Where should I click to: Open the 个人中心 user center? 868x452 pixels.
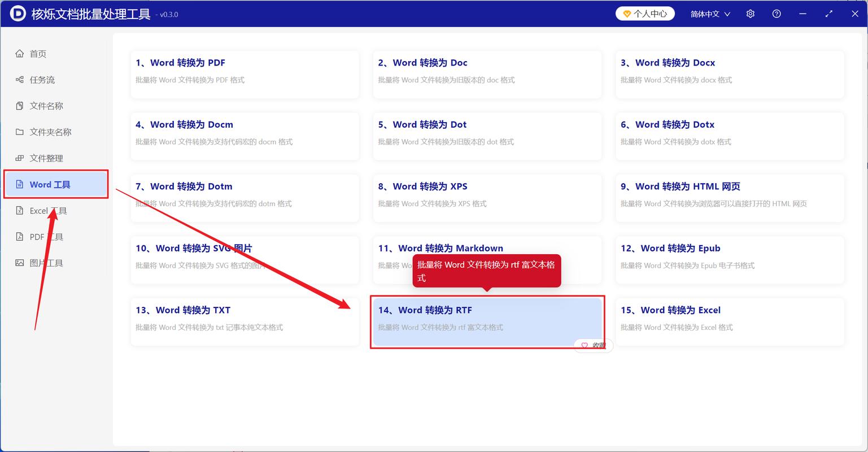644,14
